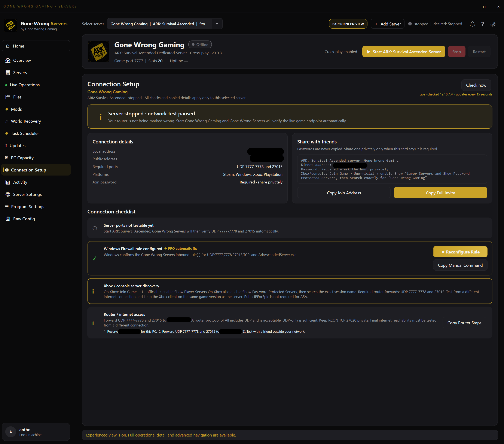This screenshot has height=444, width=504.
Task: Click the Router internet access info icon
Action: pyautogui.click(x=93, y=323)
